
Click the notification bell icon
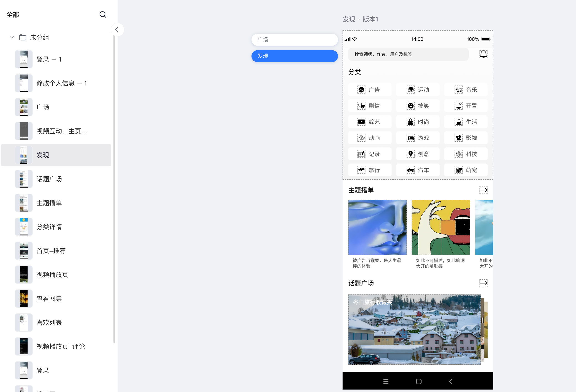[483, 54]
